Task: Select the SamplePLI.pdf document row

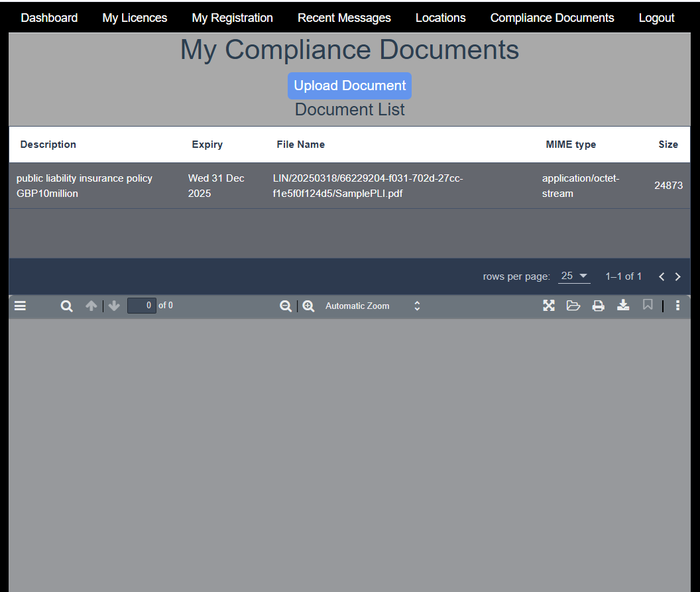Action: 350,186
